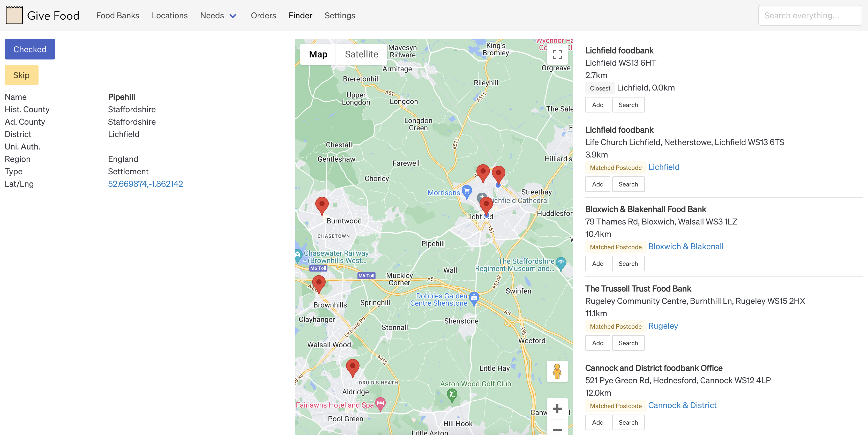The height and width of the screenshot is (435, 868).
Task: Click the Lat/Lng coordinates link for Pipehill
Action: point(145,184)
